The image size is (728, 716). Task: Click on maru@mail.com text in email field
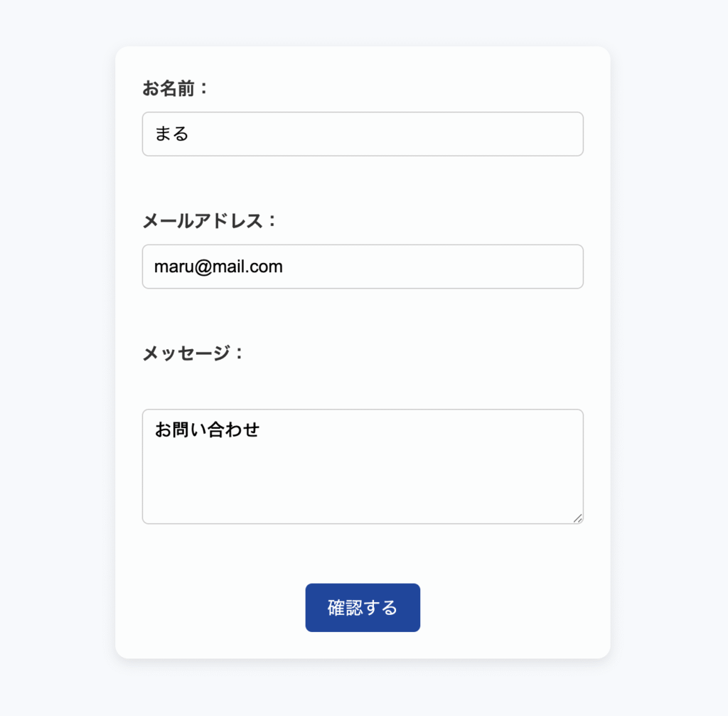(218, 267)
